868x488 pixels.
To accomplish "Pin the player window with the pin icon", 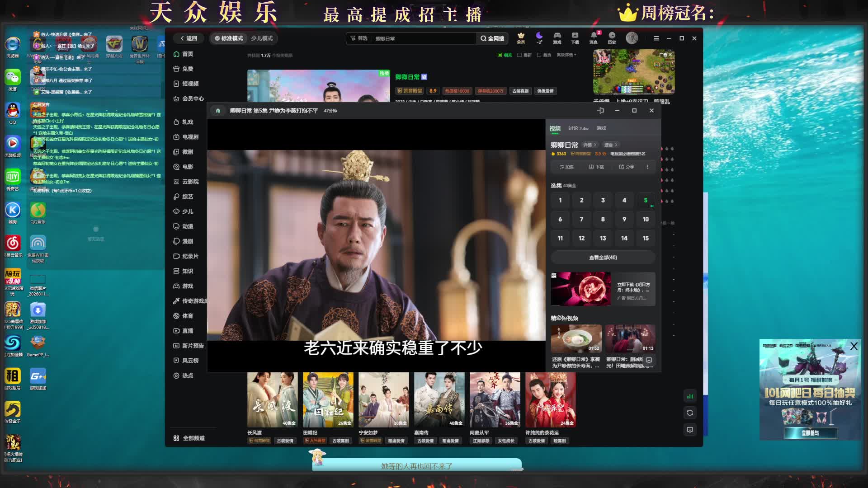I will point(600,111).
